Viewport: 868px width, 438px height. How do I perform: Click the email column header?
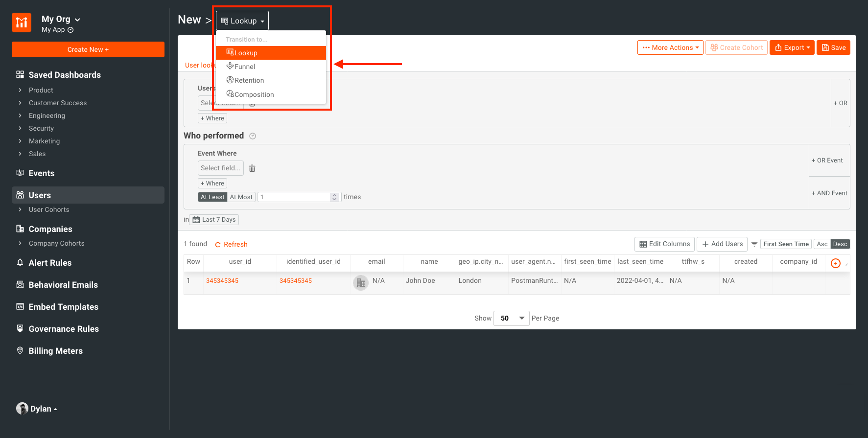376,262
